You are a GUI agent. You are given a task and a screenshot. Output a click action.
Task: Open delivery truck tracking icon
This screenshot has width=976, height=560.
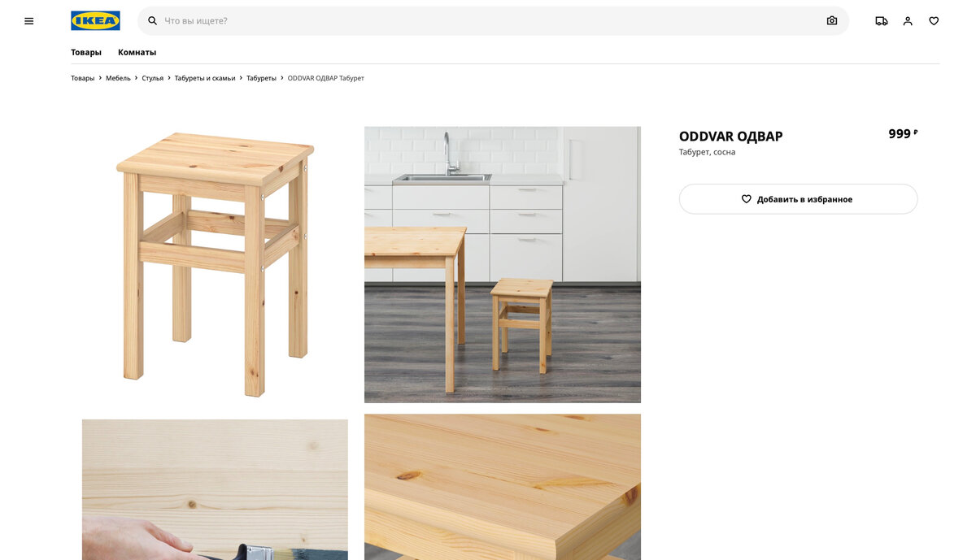point(882,21)
